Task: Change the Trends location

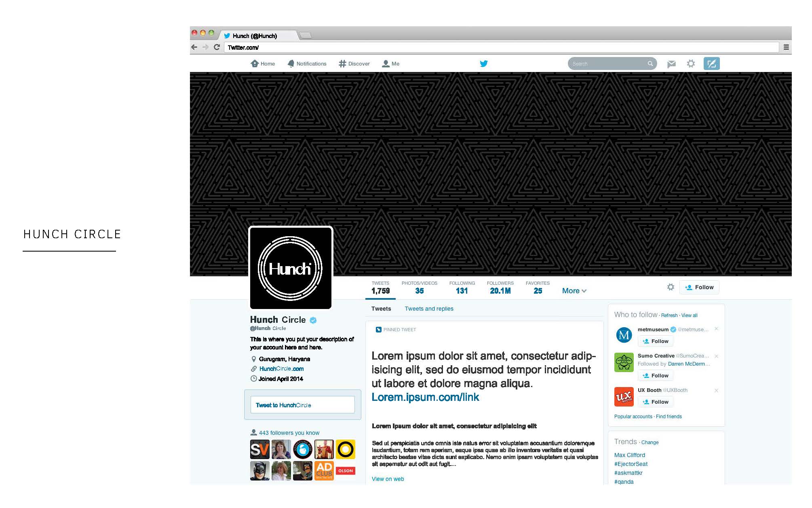Action: [650, 442]
